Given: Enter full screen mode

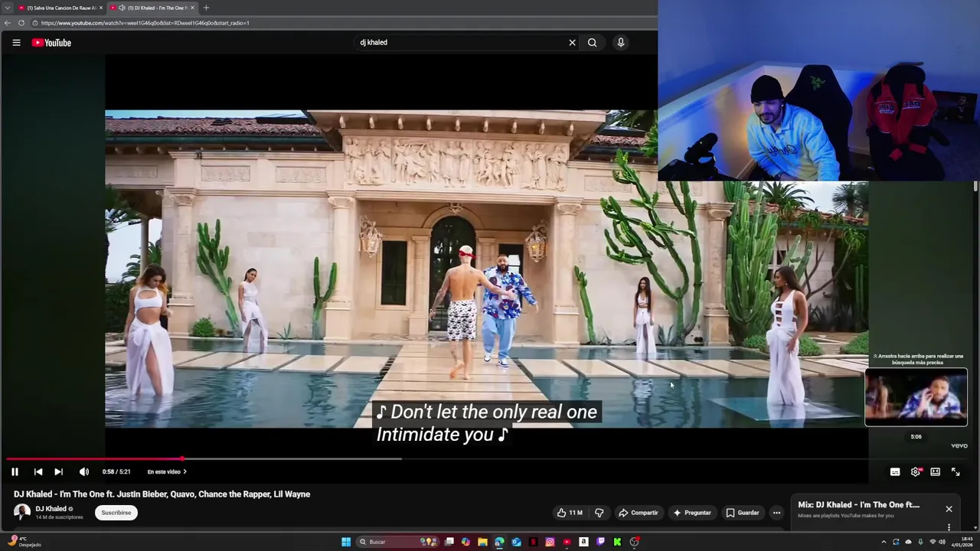Looking at the screenshot, I should pos(955,472).
